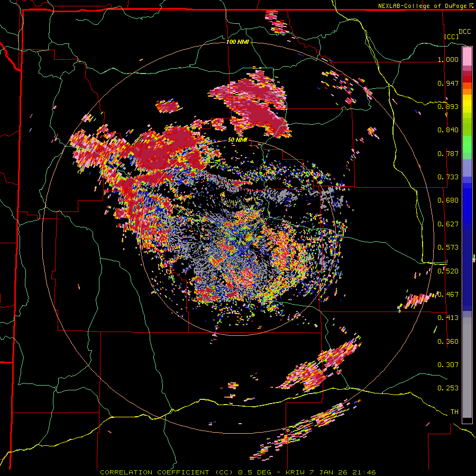Select the 0.787 scale value
This screenshot has height=476, width=476.
point(448,153)
